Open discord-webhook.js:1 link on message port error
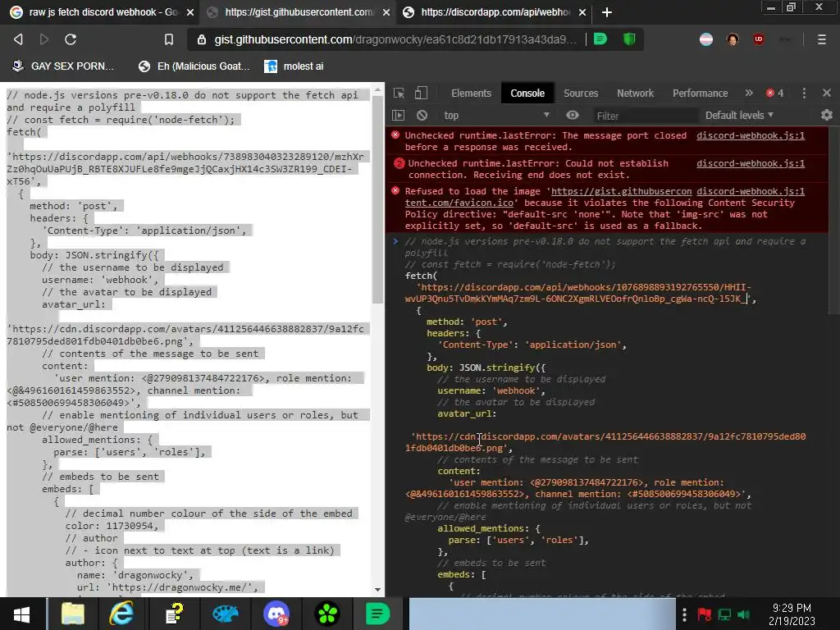Image resolution: width=840 pixels, height=630 pixels. (750, 135)
